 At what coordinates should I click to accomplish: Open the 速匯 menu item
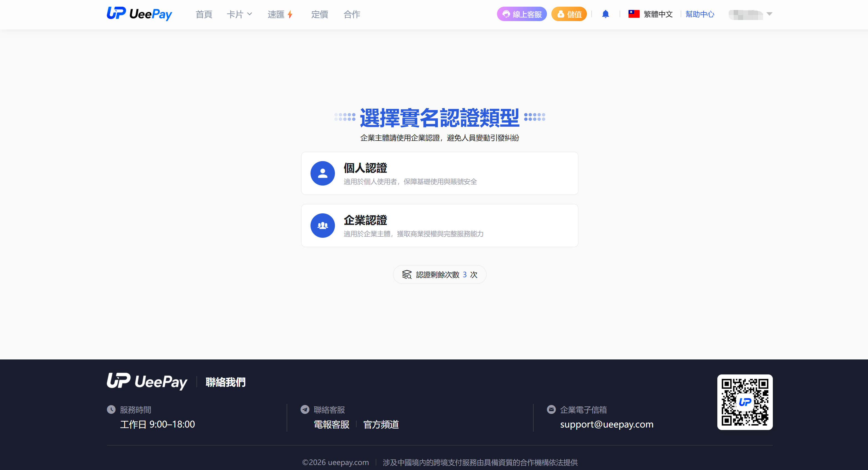(280, 14)
